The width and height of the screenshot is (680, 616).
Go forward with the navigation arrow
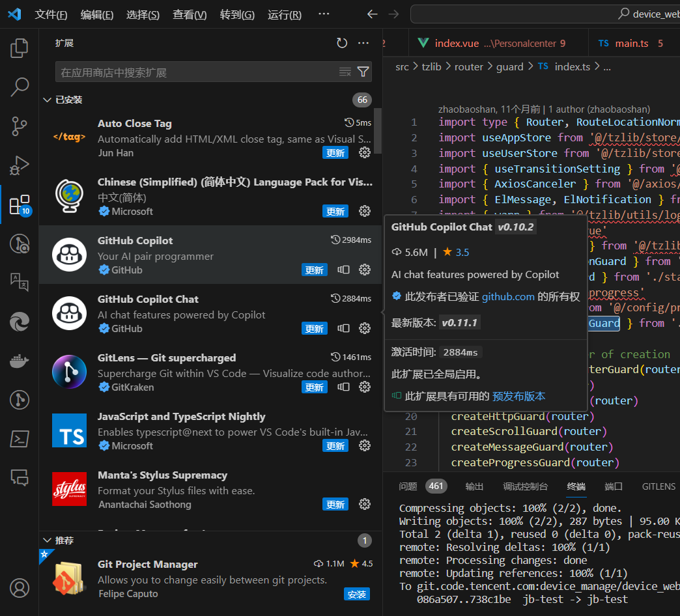point(393,14)
